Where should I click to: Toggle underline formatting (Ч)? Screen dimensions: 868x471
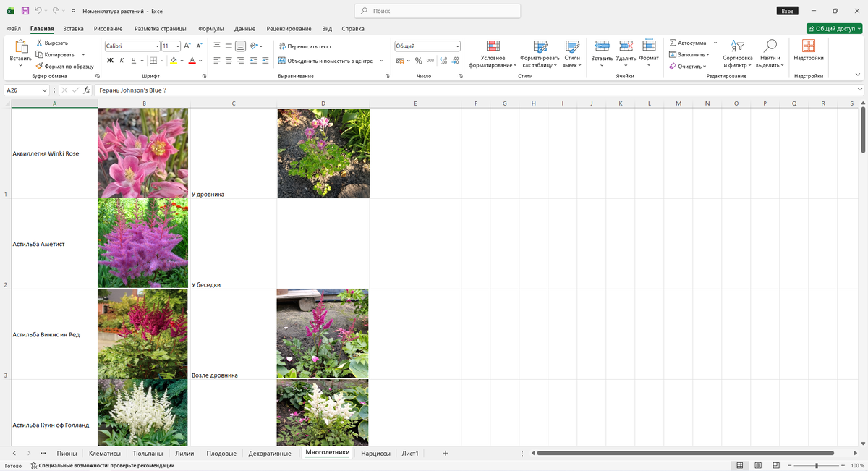(134, 61)
